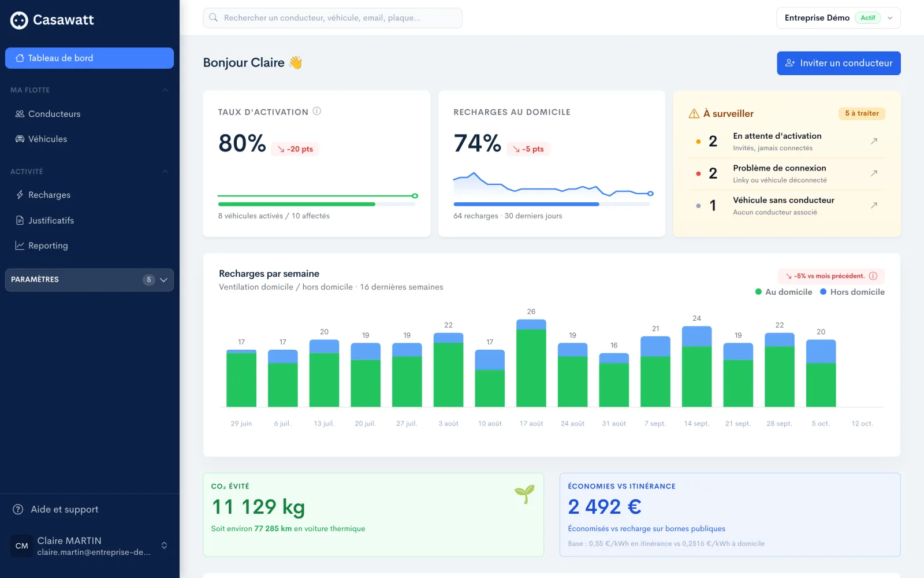Click the 14 sept. bar showing 24
The image size is (924, 578).
(x=696, y=366)
